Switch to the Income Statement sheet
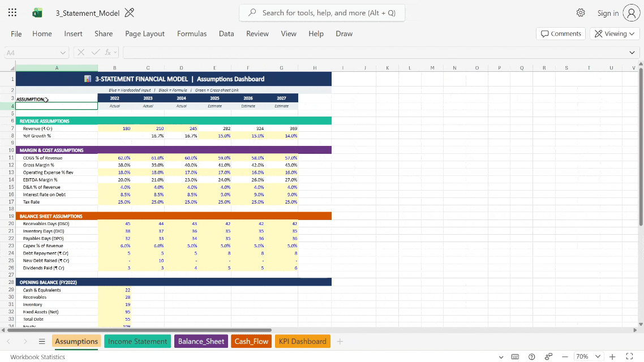The image size is (644, 362). pos(138,342)
